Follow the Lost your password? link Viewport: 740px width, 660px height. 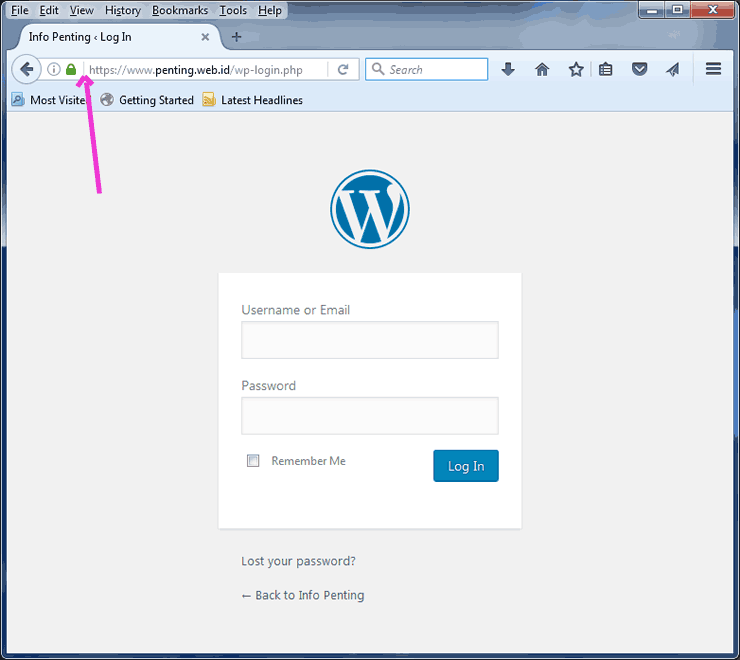click(298, 561)
